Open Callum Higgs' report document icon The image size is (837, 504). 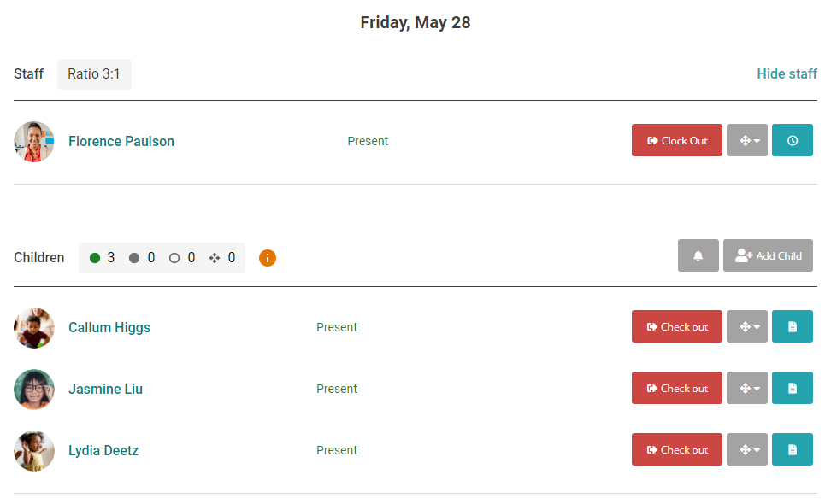(793, 326)
